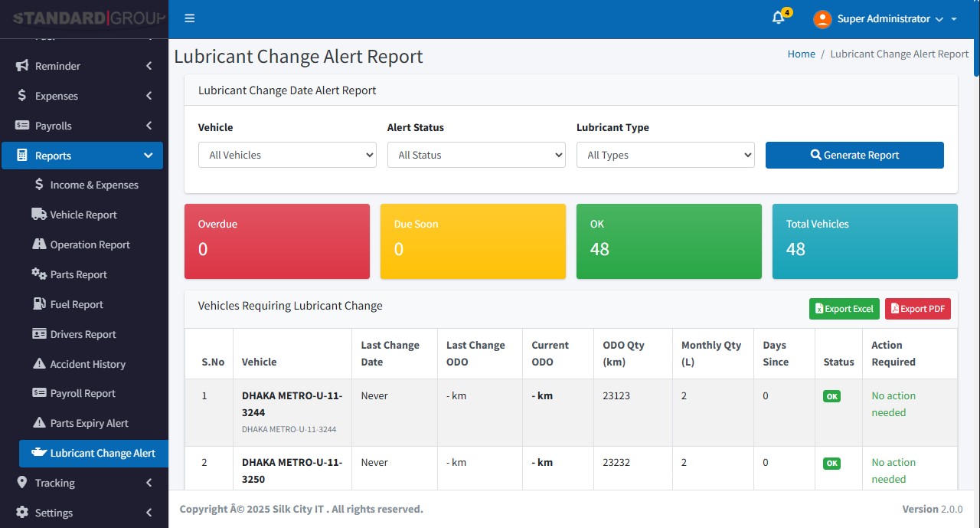Click the Parts Report gears icon
The width and height of the screenshot is (980, 528).
coord(39,274)
